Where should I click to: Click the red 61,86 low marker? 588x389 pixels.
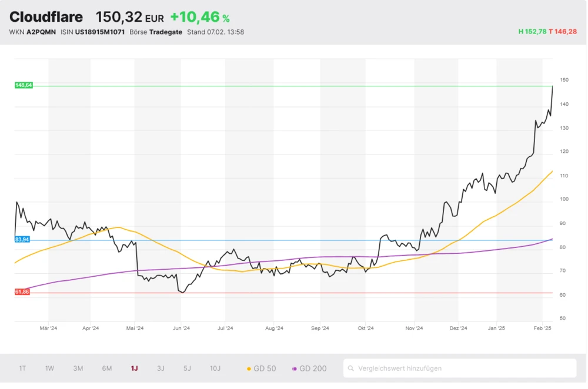click(22, 292)
